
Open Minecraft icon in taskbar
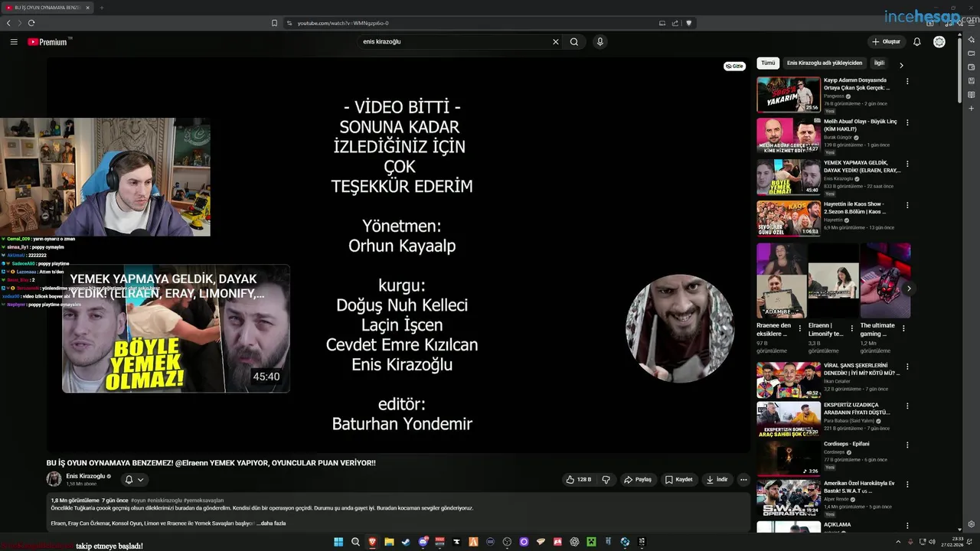591,542
